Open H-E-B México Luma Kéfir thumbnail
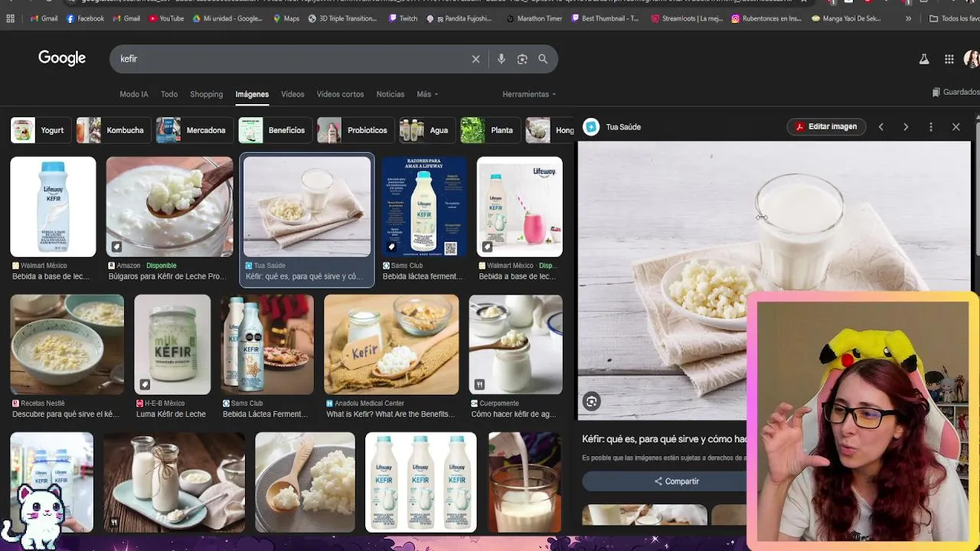Image resolution: width=980 pixels, height=551 pixels. (172, 344)
